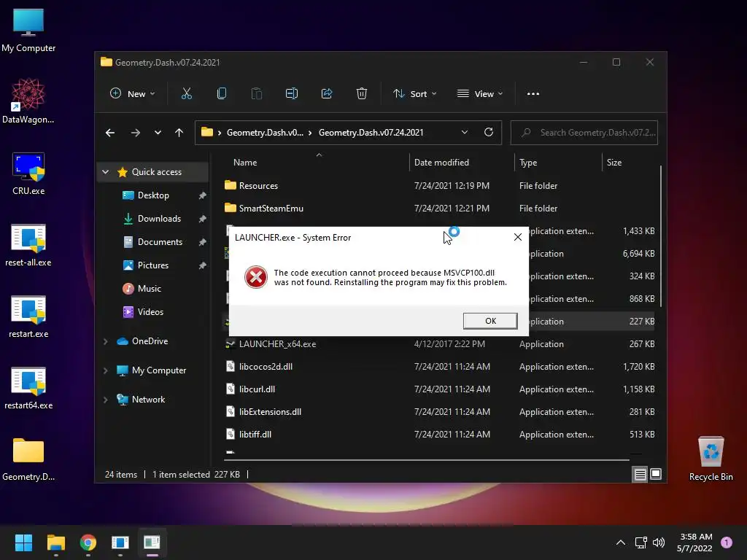This screenshot has width=747, height=560.
Task: Select Desktop in Quick access
Action: tap(153, 195)
